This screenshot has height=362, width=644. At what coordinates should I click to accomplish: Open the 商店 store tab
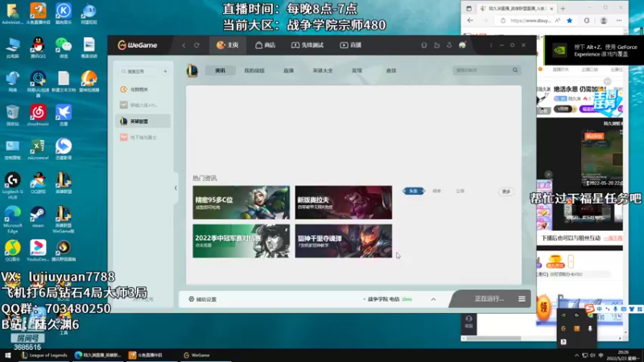pyautogui.click(x=266, y=45)
